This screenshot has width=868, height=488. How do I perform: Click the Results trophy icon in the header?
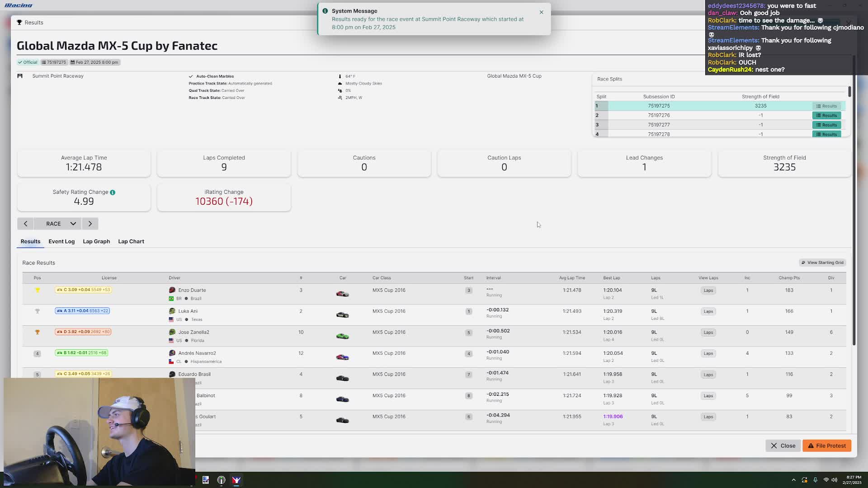click(19, 22)
